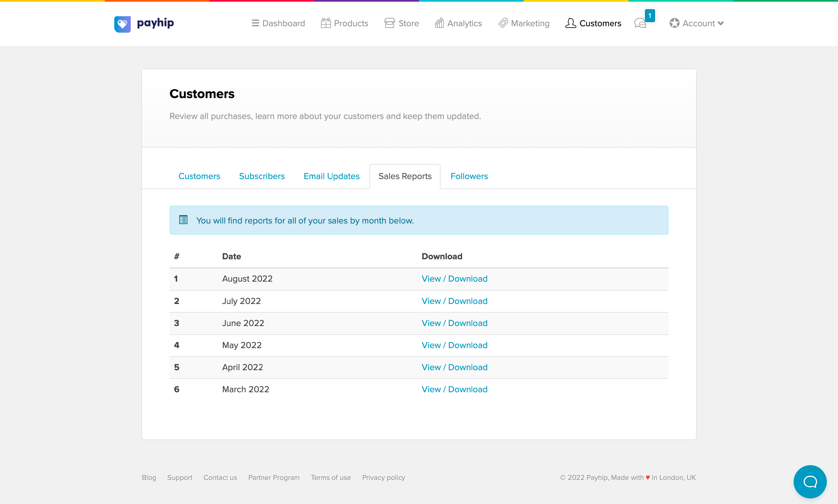Screen dimensions: 838x504
Task: Download the May 2022 report
Action: (454, 345)
